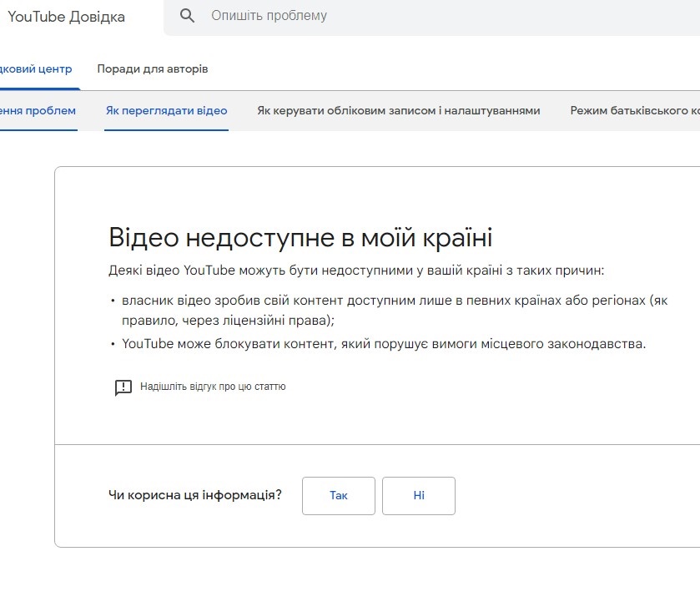Viewport: 700px width, 607px height.
Task: Click the feedback speech bubble icon
Action: click(123, 387)
